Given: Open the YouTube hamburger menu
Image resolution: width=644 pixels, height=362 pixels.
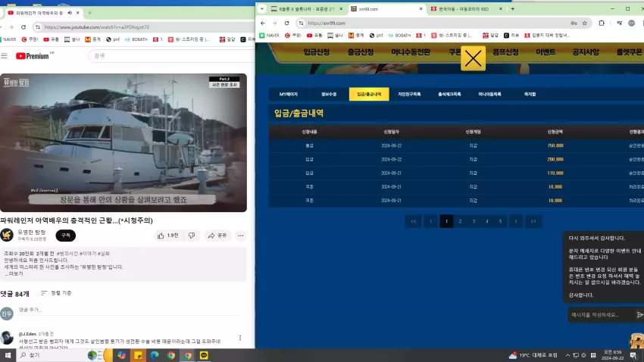Looking at the screenshot, I should point(4,56).
